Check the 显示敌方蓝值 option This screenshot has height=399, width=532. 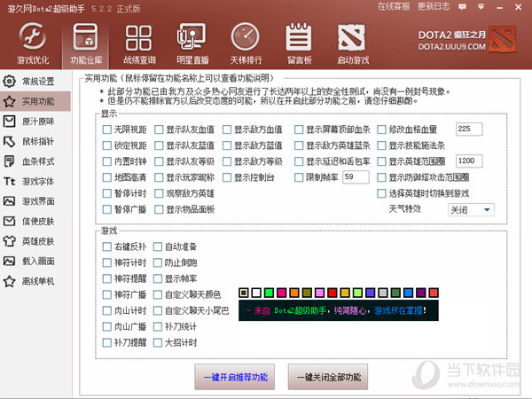tap(227, 145)
